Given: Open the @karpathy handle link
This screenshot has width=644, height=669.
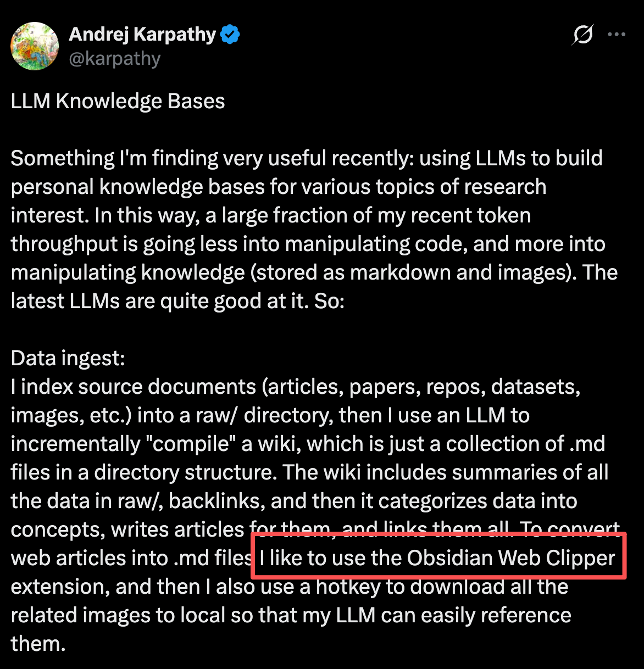Looking at the screenshot, I should (x=114, y=59).
